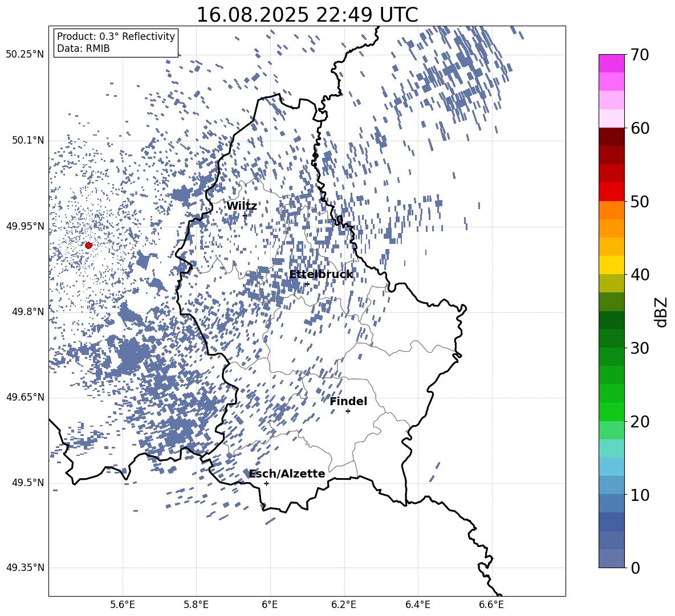675x616 pixels.
Task: Click the 50.1°N latitude tick label
Action: click(x=27, y=140)
